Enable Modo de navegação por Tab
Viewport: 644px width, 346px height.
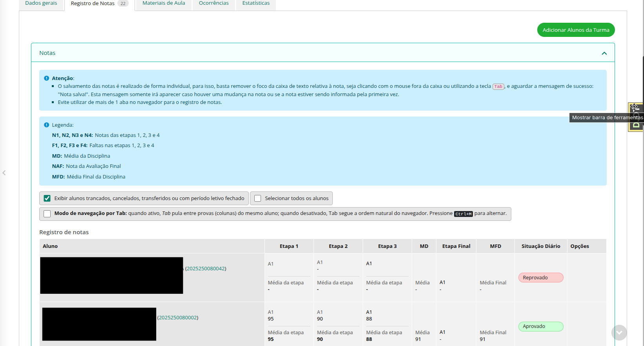[47, 214]
